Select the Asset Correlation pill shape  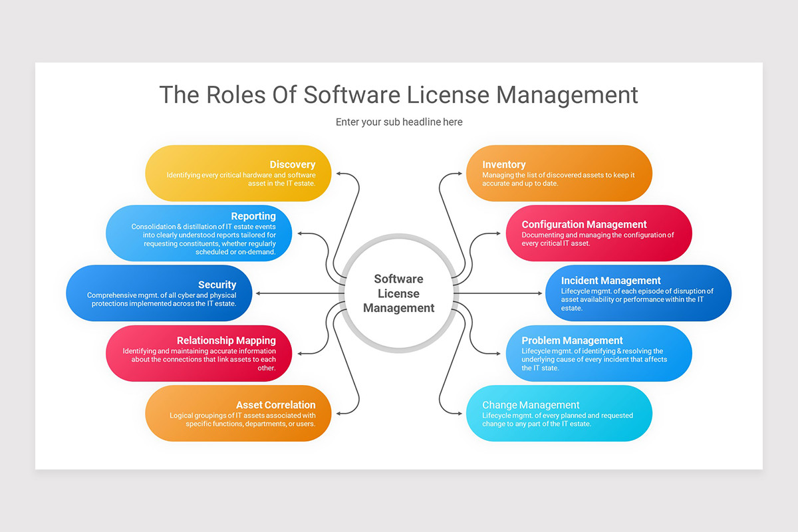237,413
